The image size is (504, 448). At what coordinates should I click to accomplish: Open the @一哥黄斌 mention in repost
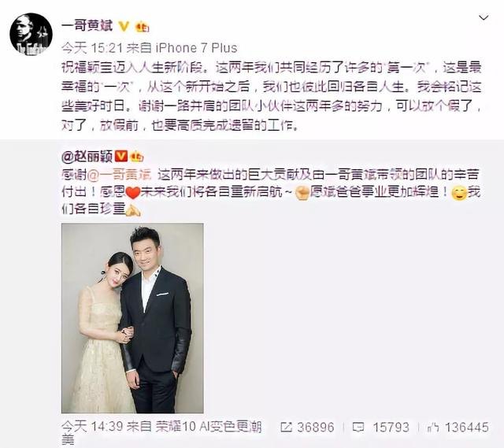[119, 175]
